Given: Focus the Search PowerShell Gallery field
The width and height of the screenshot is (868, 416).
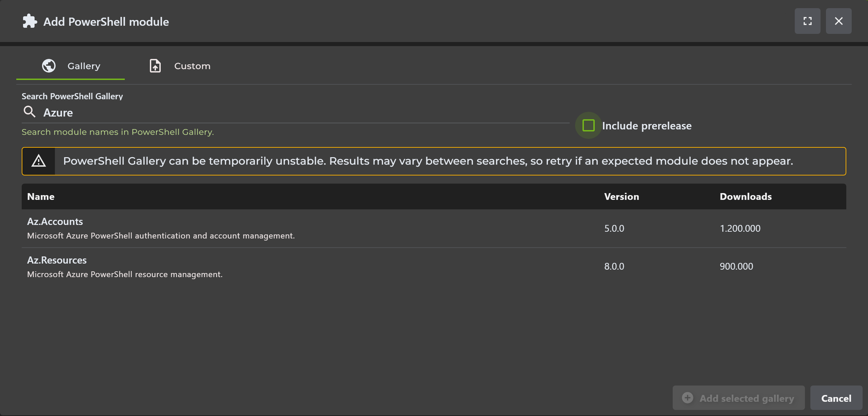Looking at the screenshot, I should [295, 112].
